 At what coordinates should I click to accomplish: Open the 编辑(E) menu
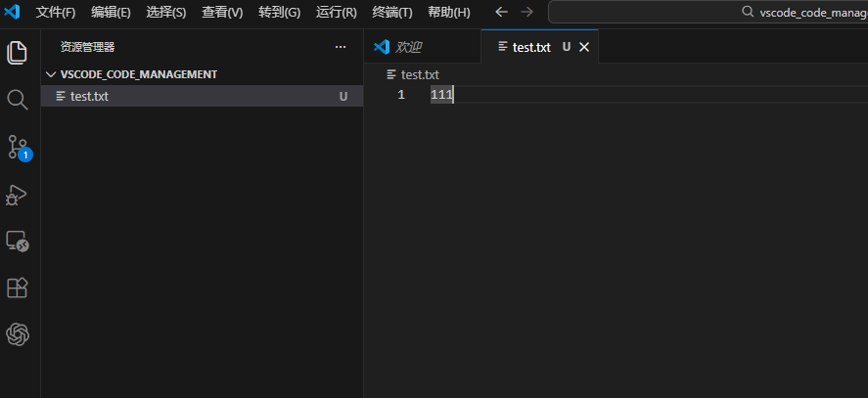click(x=111, y=12)
